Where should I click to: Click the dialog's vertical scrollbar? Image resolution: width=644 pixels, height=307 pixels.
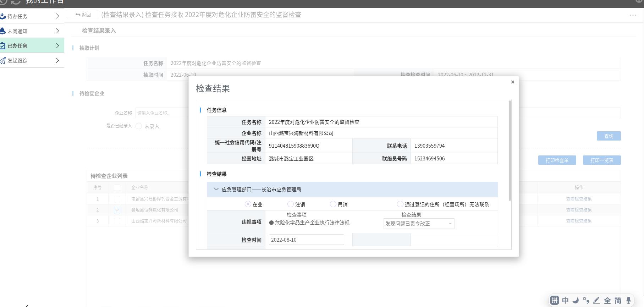coord(510,151)
